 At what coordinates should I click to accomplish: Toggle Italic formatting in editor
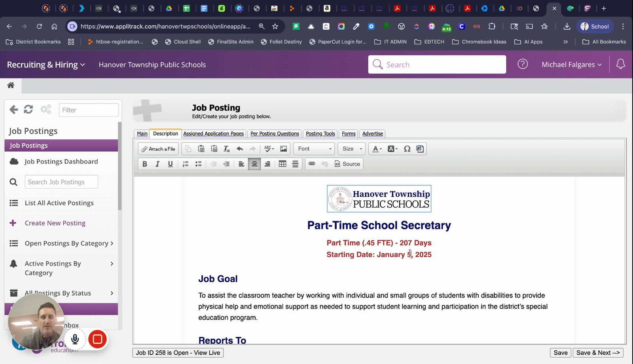[x=157, y=164]
